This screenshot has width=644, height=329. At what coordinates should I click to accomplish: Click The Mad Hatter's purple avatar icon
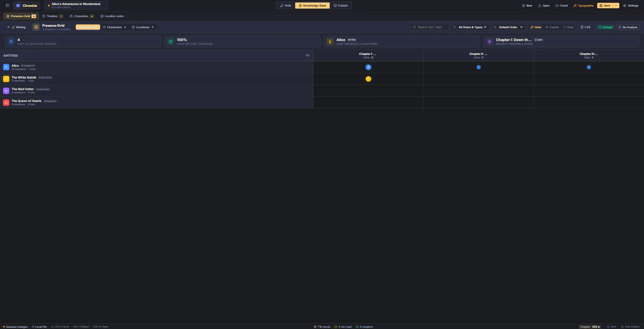6,91
